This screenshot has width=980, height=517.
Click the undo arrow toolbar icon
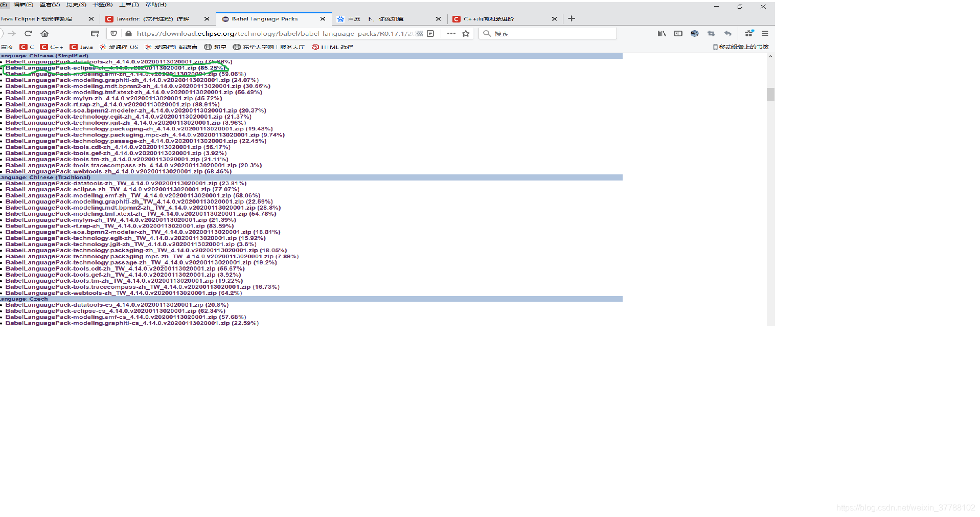coord(727,33)
